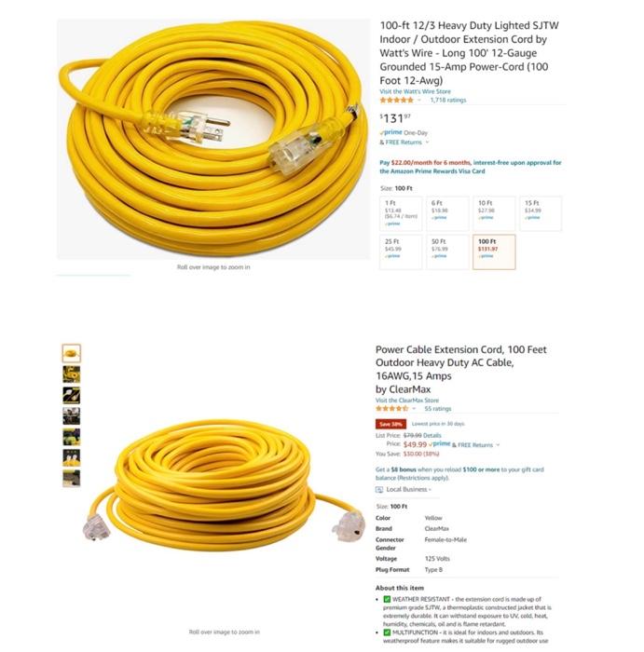
Task: Show the last ClearMax thumbnail image
Action: [72, 478]
